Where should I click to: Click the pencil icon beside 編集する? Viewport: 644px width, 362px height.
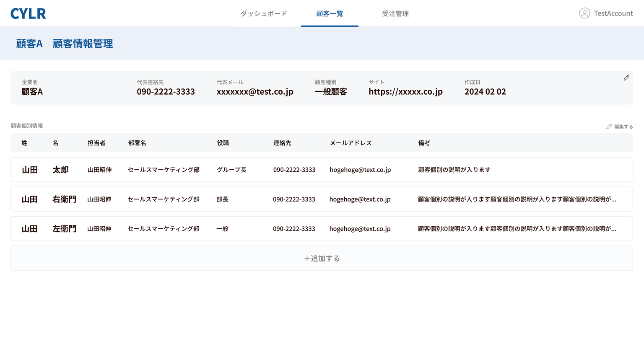[609, 127]
